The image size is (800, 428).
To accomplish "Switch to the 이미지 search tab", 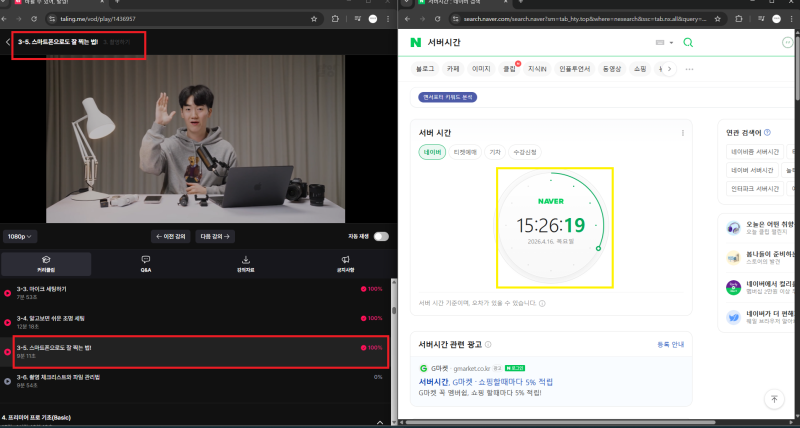I will [481, 68].
